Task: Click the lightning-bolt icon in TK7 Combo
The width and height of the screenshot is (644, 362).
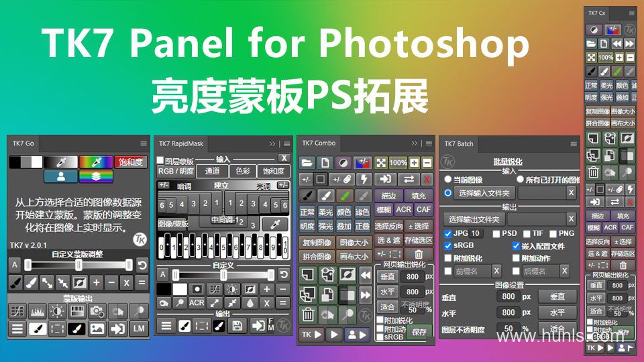Action: (364, 179)
